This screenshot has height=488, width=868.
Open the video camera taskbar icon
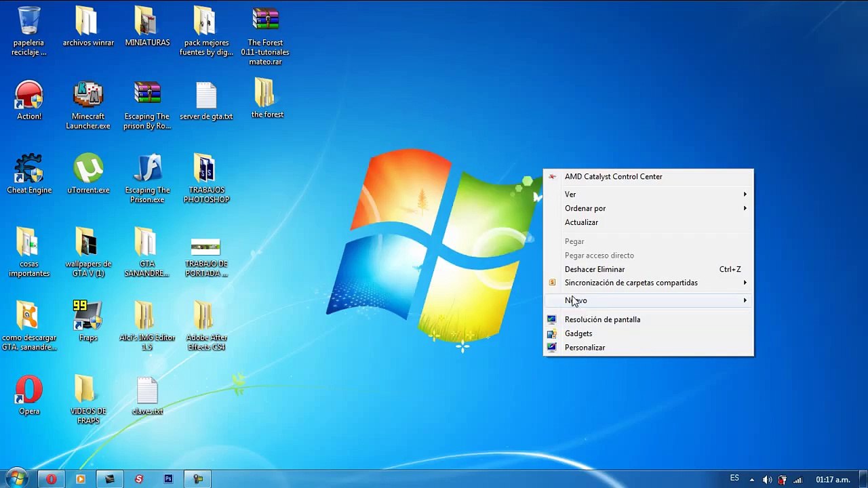(x=198, y=479)
